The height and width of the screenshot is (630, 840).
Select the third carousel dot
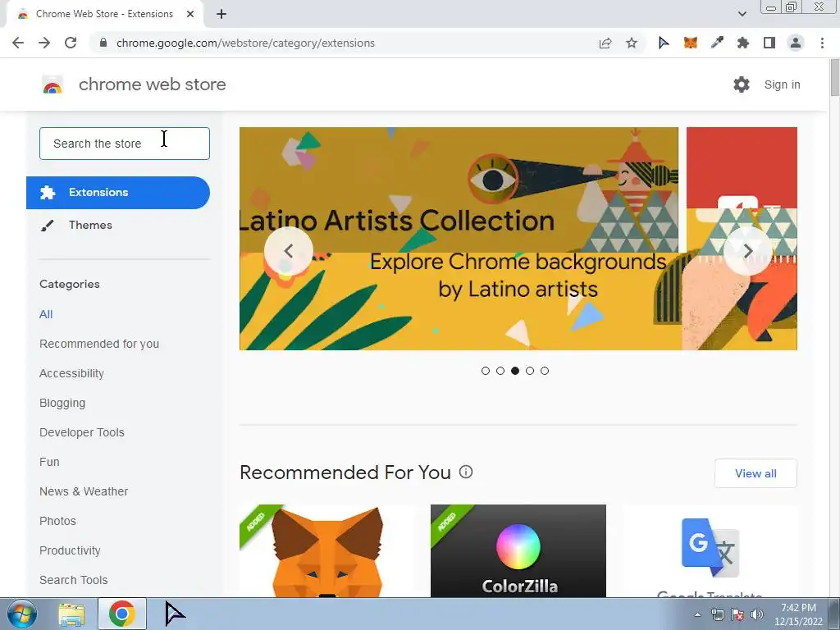(515, 371)
